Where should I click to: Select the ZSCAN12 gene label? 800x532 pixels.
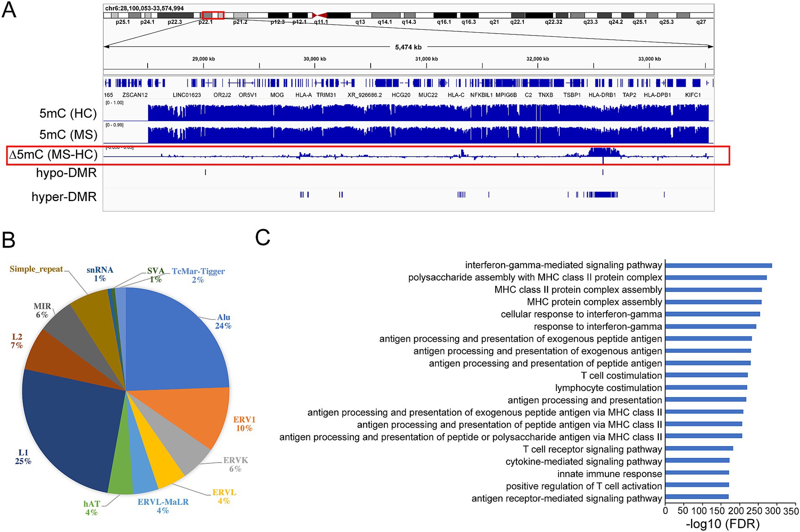pos(135,95)
